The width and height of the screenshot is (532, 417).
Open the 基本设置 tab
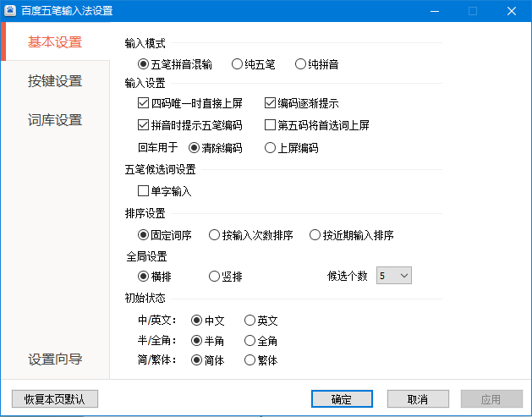click(x=55, y=42)
